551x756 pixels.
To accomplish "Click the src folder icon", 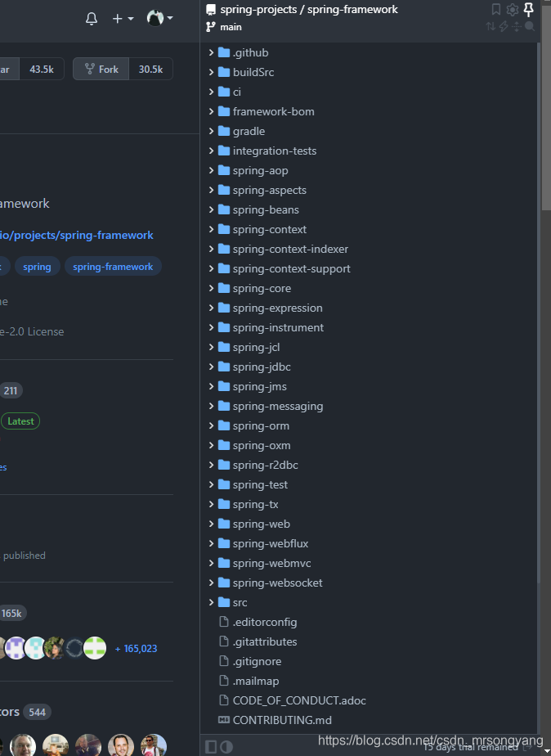I will point(224,602).
